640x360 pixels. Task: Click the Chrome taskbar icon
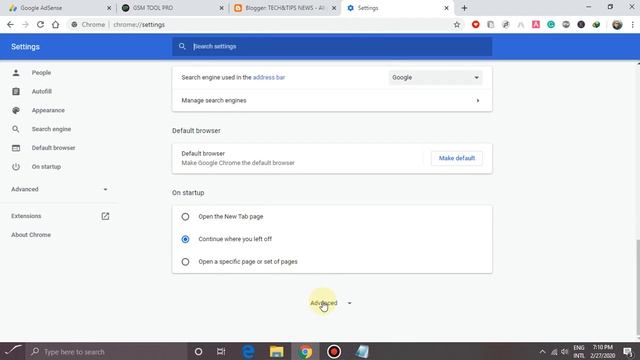pyautogui.click(x=305, y=351)
